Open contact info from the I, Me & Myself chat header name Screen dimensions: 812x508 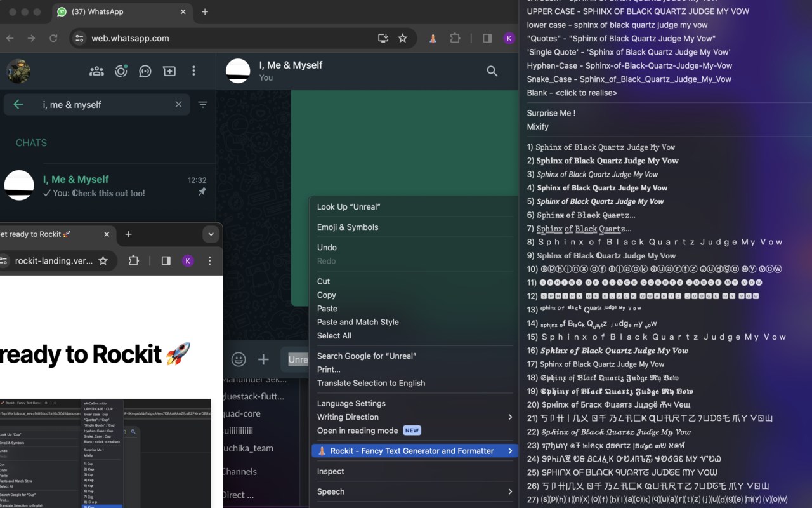pyautogui.click(x=291, y=65)
